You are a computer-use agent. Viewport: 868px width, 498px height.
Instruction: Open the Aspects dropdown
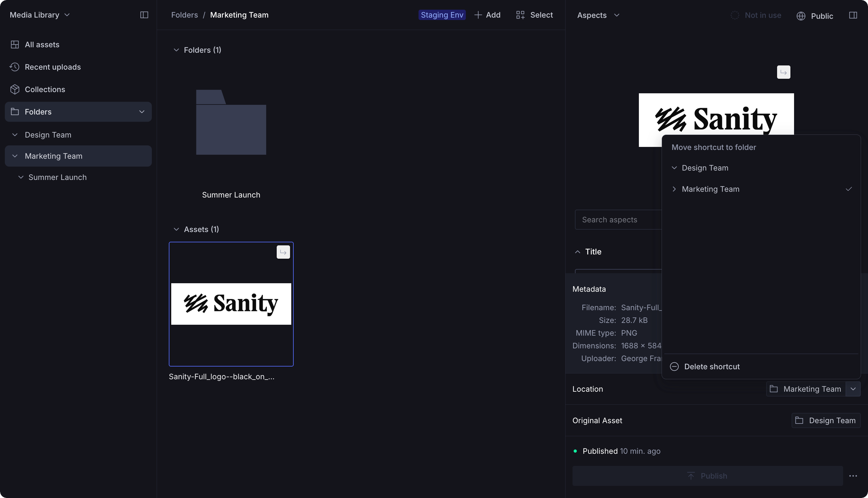coord(598,15)
